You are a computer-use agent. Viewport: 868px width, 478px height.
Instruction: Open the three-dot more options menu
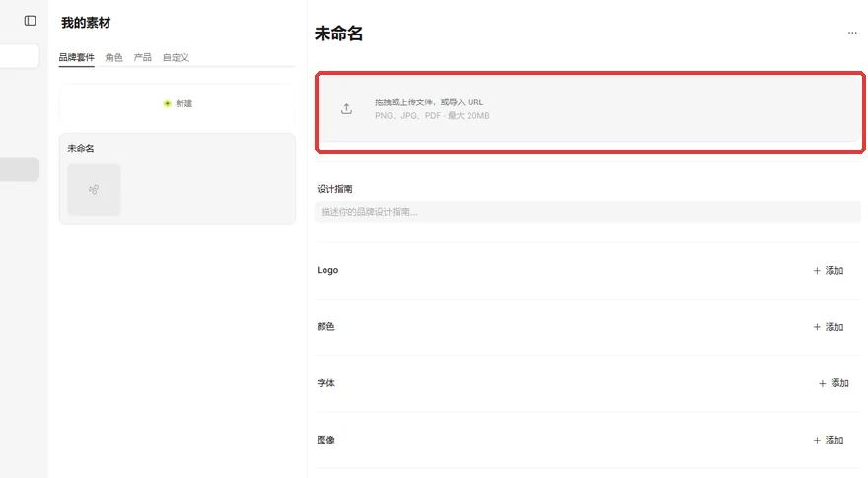(852, 33)
